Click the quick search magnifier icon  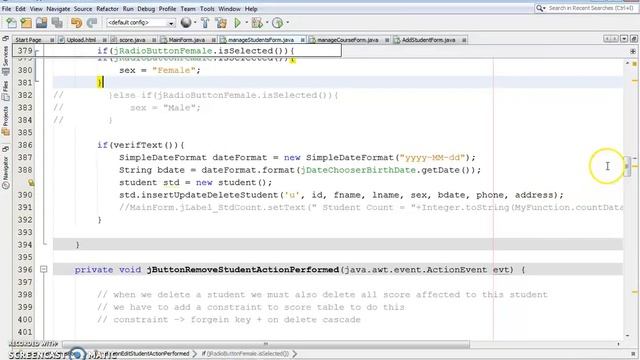tap(540, 8)
